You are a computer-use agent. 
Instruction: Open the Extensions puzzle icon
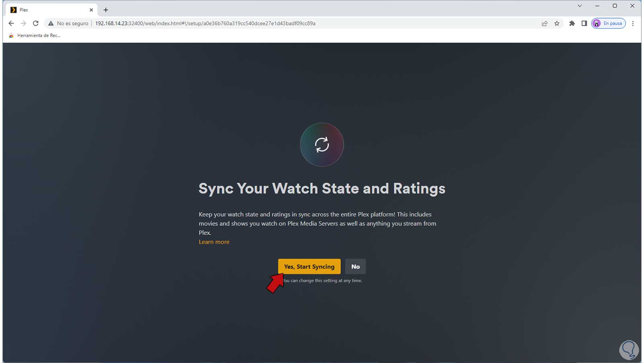coord(572,23)
